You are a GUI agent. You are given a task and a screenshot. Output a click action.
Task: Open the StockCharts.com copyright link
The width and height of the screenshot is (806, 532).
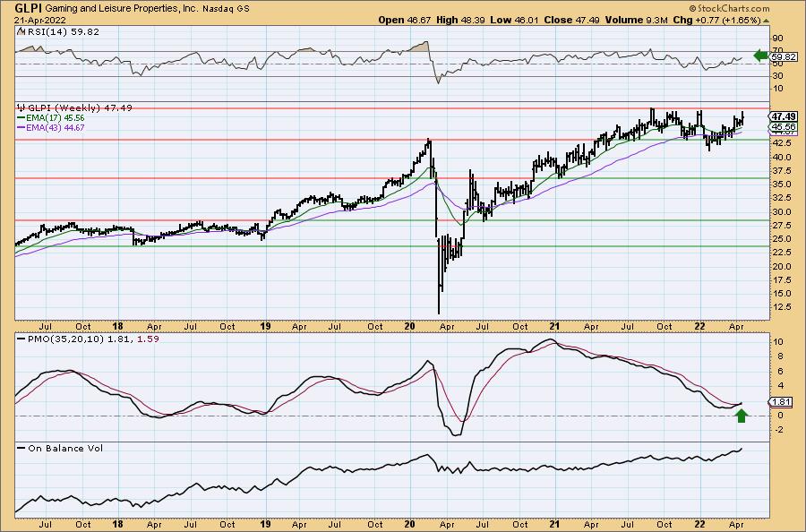729,8
